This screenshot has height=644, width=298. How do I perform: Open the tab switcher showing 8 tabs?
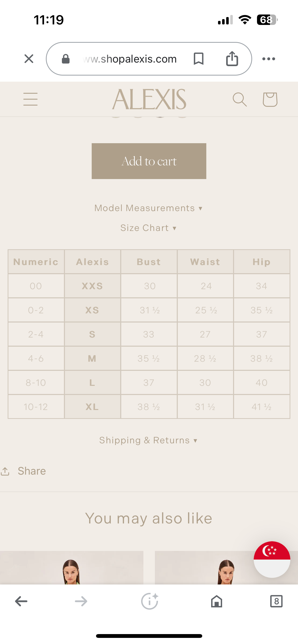276,602
